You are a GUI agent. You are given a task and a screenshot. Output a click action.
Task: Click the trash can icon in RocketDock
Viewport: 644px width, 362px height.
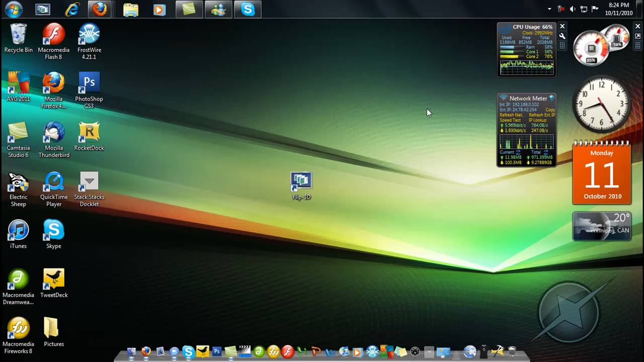coord(511,351)
